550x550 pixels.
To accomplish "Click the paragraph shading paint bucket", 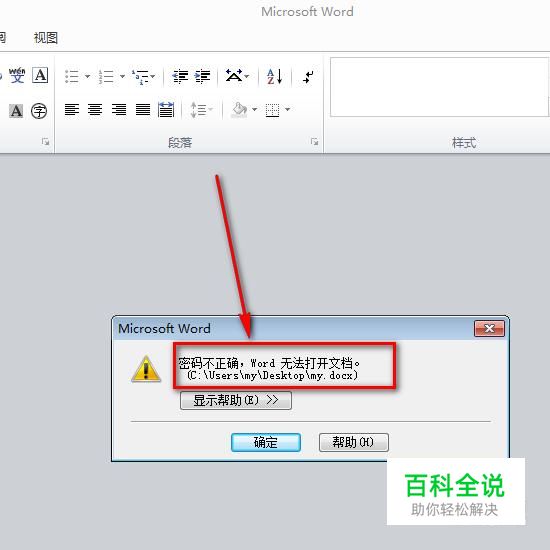I will (240, 109).
